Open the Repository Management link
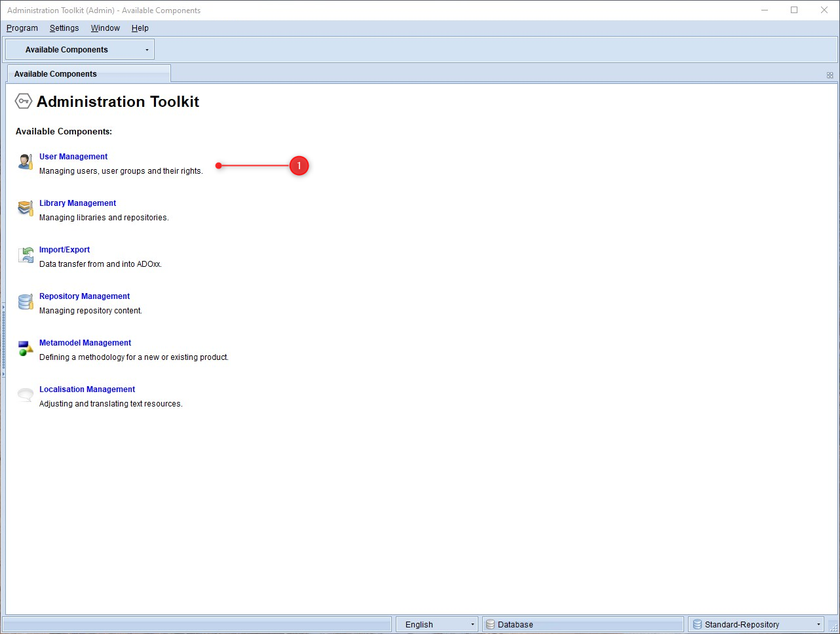The image size is (840, 634). [x=85, y=296]
